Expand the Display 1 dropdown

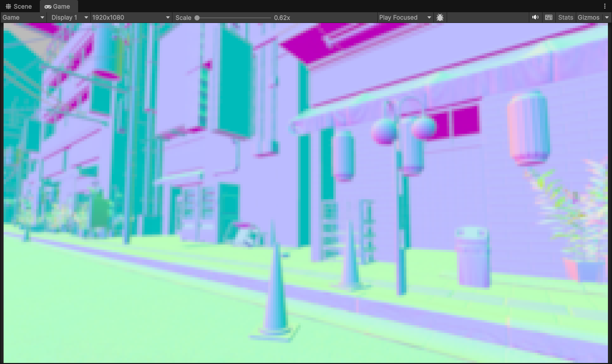click(69, 17)
